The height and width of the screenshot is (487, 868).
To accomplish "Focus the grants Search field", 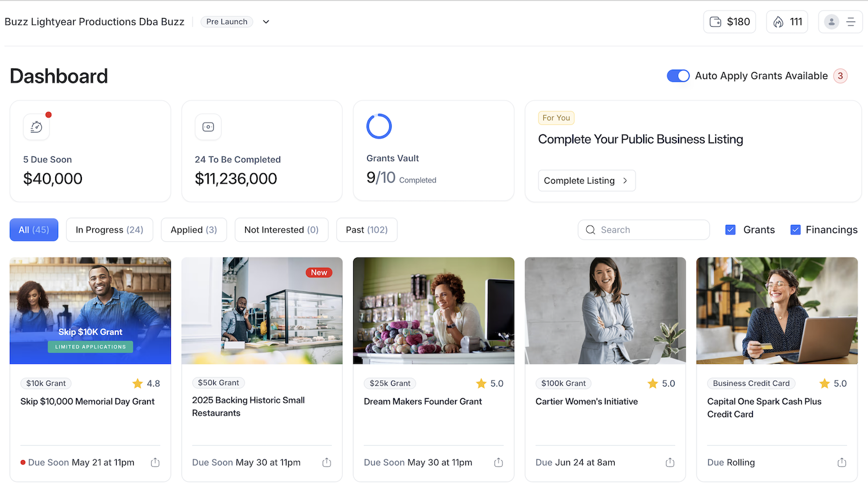I will pos(644,230).
